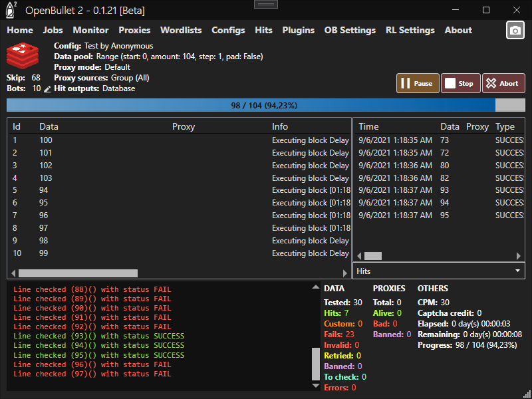This screenshot has height=399, width=532.
Task: Click bots table scroll right arrow
Action: point(345,273)
